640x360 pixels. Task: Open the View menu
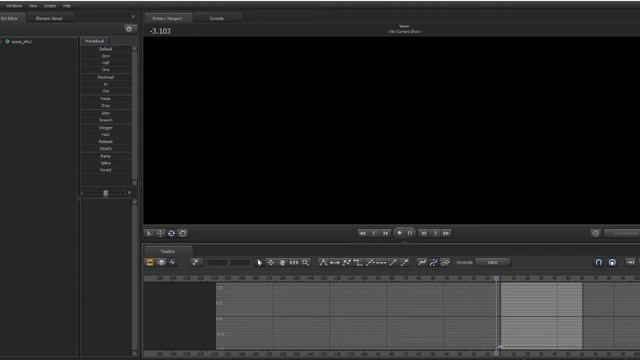click(x=33, y=6)
